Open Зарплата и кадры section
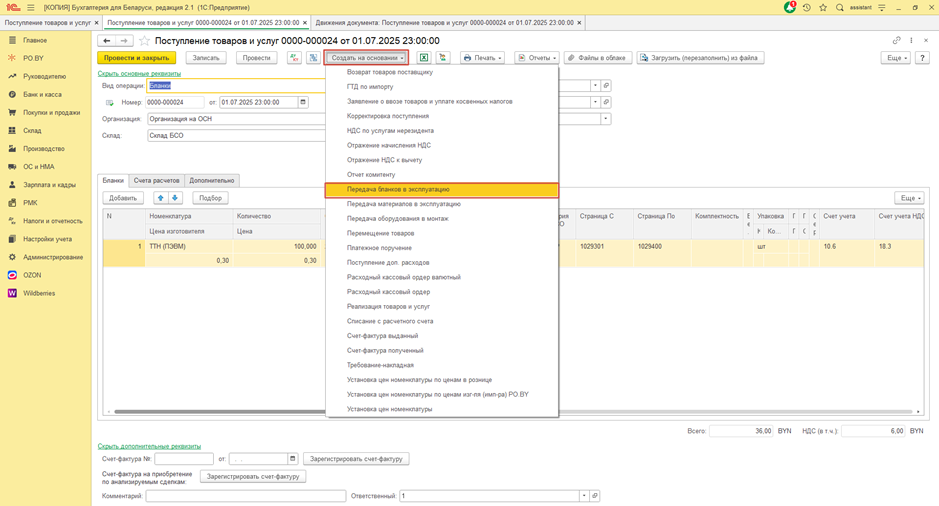 (49, 185)
